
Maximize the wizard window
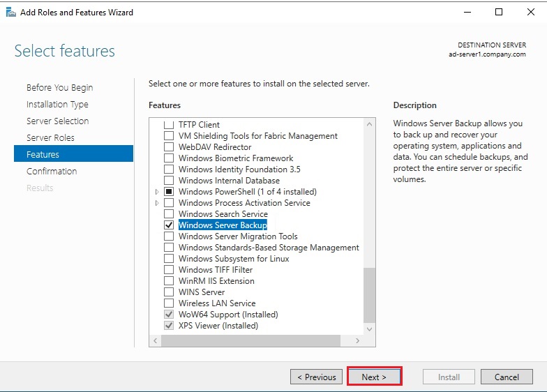tap(498, 12)
